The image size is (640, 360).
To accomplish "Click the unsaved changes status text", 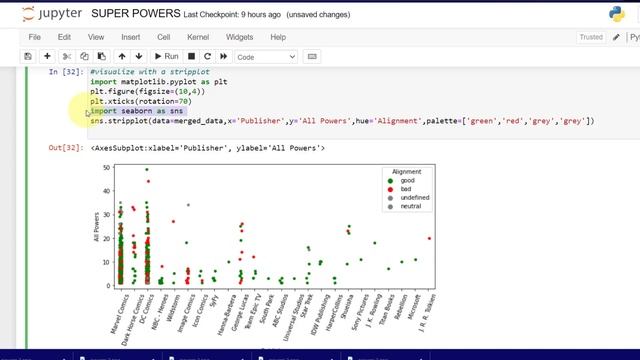I will [x=318, y=15].
